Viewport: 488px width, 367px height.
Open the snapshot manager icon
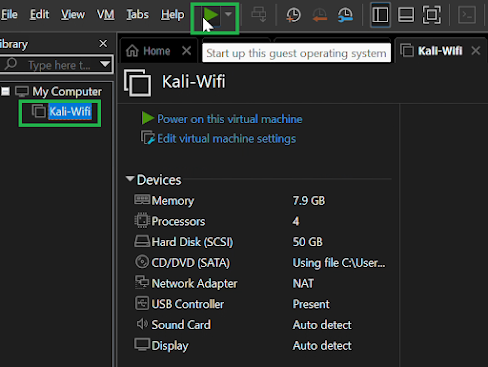[x=345, y=15]
